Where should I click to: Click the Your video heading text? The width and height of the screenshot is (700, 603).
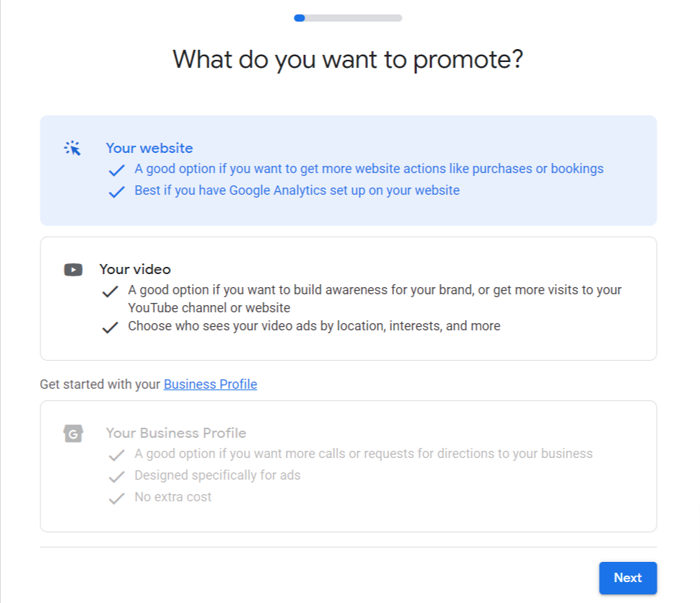coord(135,269)
